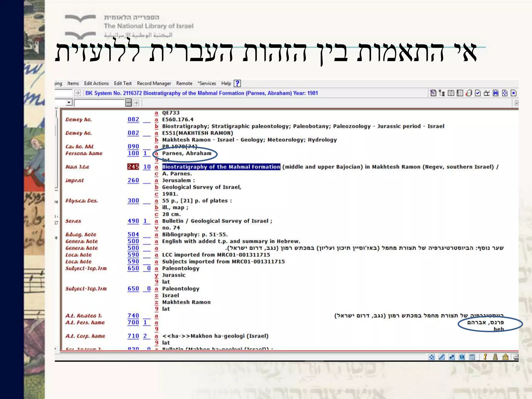Click the 'Jerusalem :' imprint place value
532x399 pixels.
[x=178, y=180]
